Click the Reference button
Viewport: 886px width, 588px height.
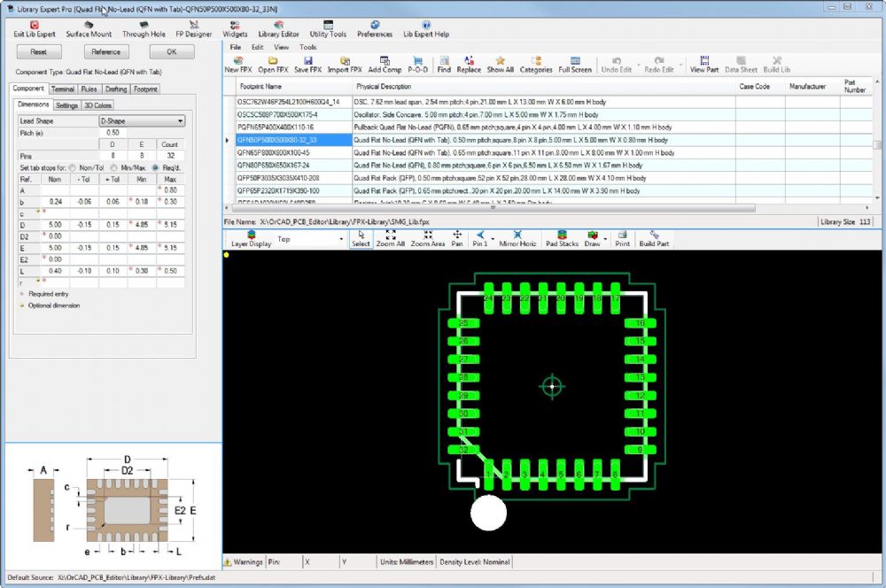coord(105,52)
